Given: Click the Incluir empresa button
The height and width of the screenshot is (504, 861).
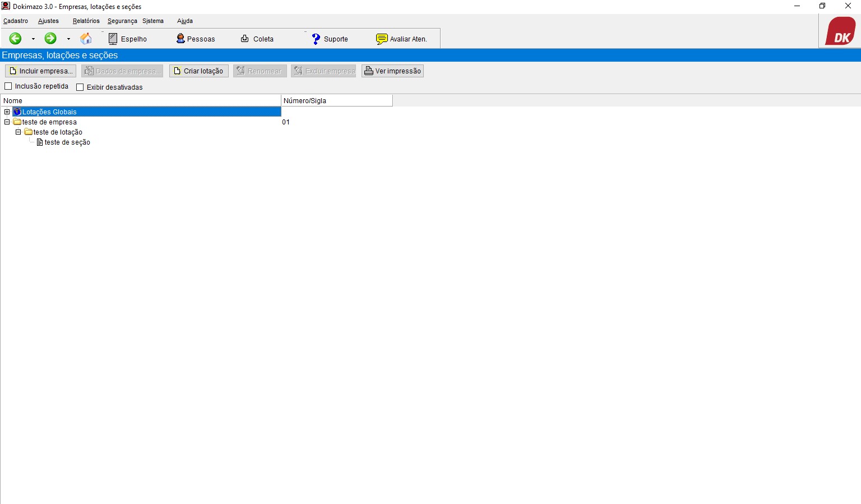Looking at the screenshot, I should tap(41, 71).
